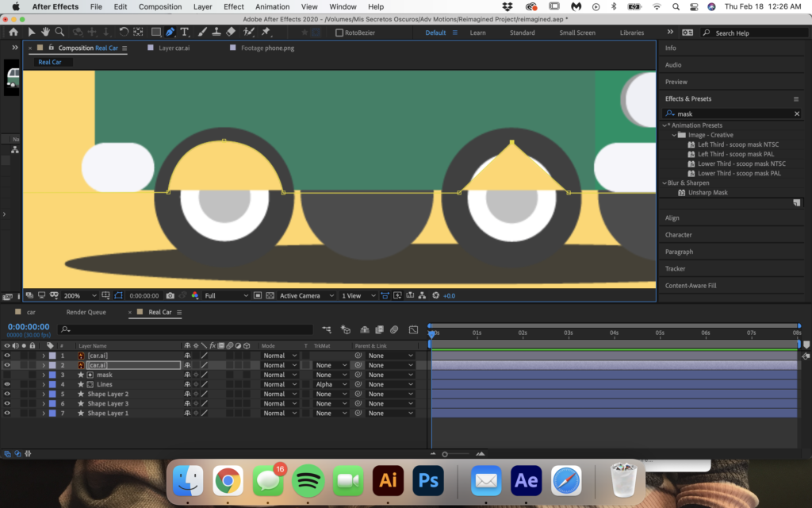Viewport: 812px width, 508px height.
Task: Activate the Eraser tool
Action: [x=231, y=33]
